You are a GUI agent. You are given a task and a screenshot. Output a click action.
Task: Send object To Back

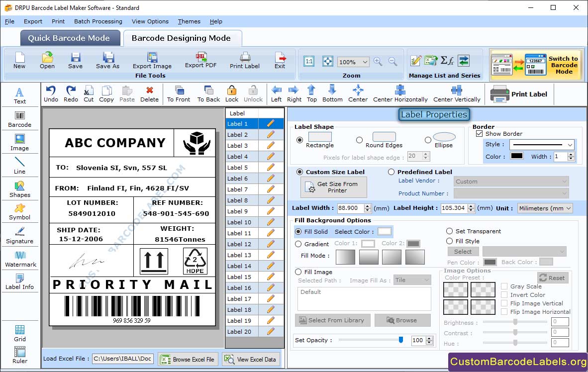point(208,94)
